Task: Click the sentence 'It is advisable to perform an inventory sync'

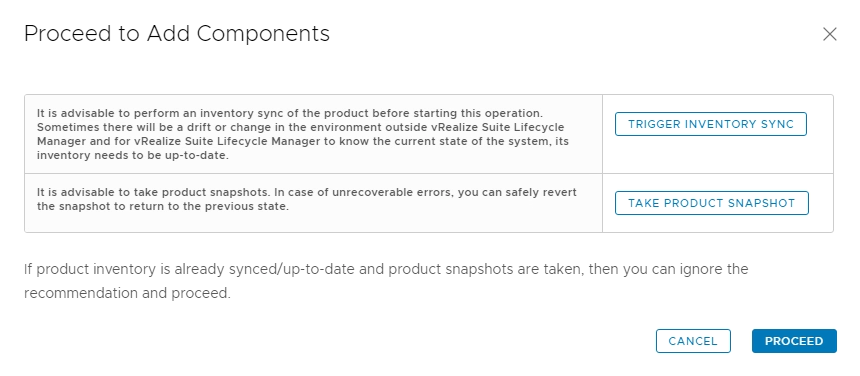Action: (290, 113)
